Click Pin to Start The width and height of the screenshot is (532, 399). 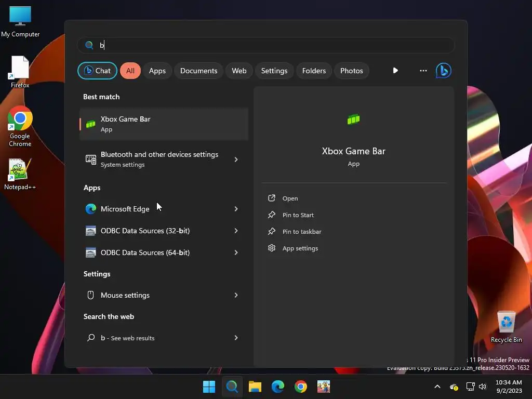(298, 215)
